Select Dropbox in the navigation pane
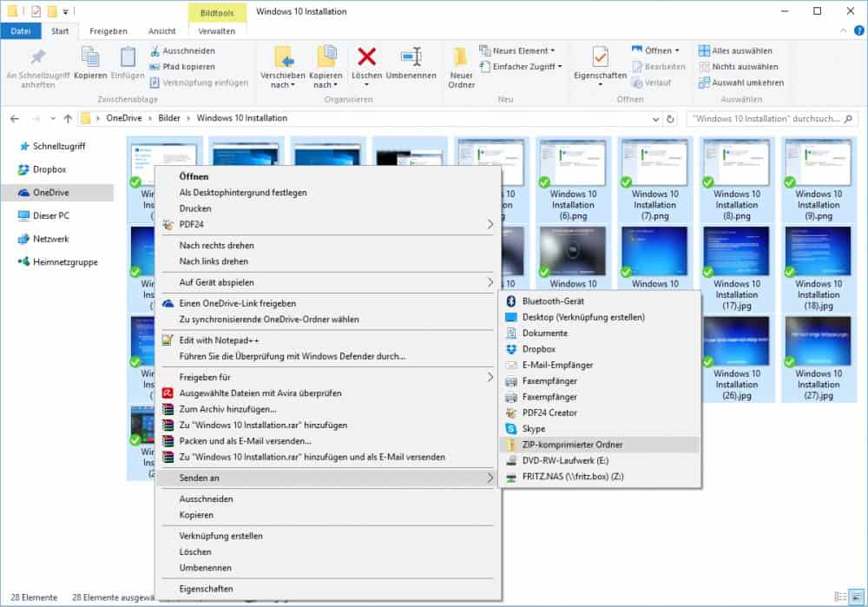The height and width of the screenshot is (607, 868). click(x=49, y=169)
